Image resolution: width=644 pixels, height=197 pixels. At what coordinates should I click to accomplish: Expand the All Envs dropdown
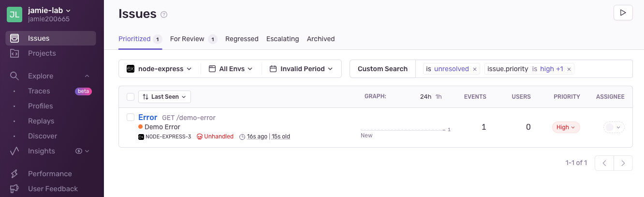click(x=231, y=69)
